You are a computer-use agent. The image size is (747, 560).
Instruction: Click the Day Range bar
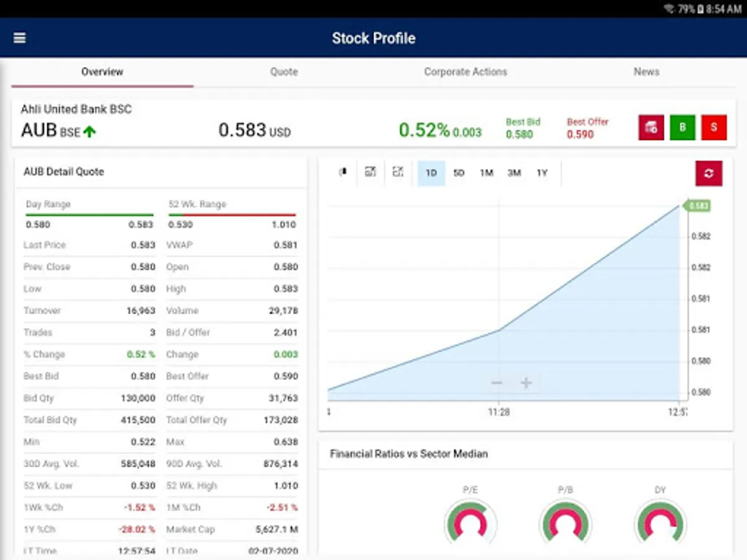click(x=90, y=215)
